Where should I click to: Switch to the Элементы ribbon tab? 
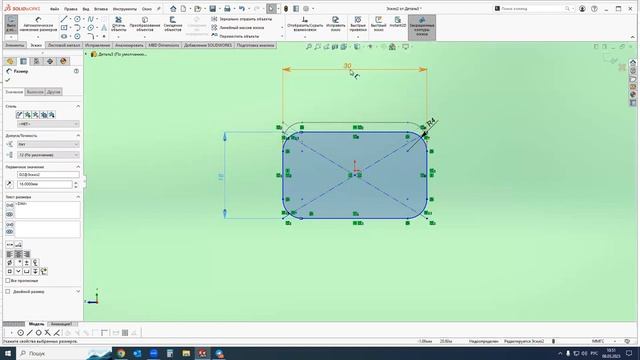[x=15, y=45]
